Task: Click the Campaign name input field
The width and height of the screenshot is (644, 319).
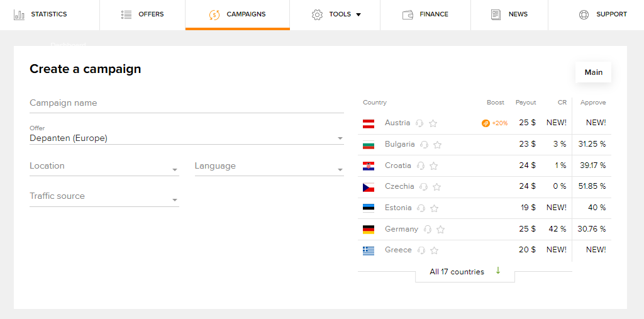Action: 186,103
